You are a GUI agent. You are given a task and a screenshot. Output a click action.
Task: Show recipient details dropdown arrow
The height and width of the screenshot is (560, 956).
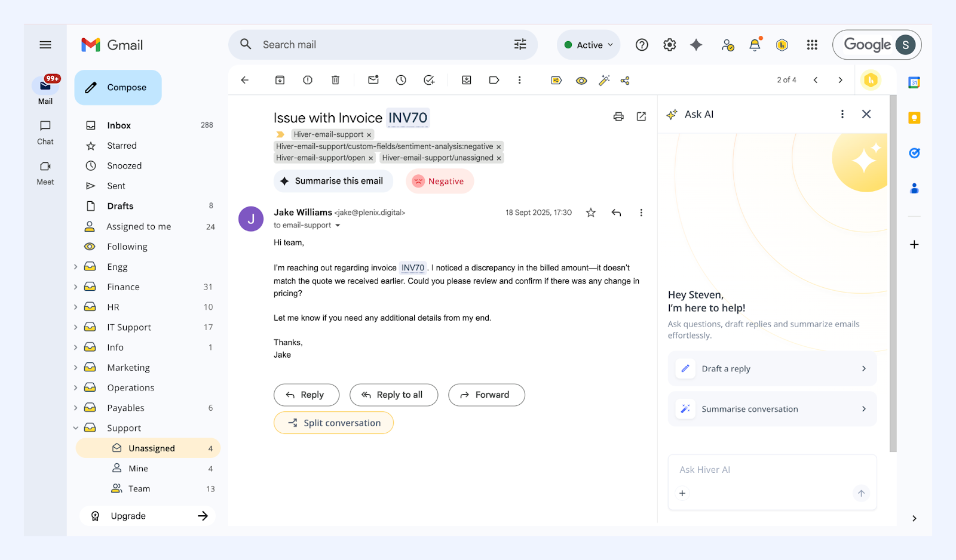(x=338, y=226)
